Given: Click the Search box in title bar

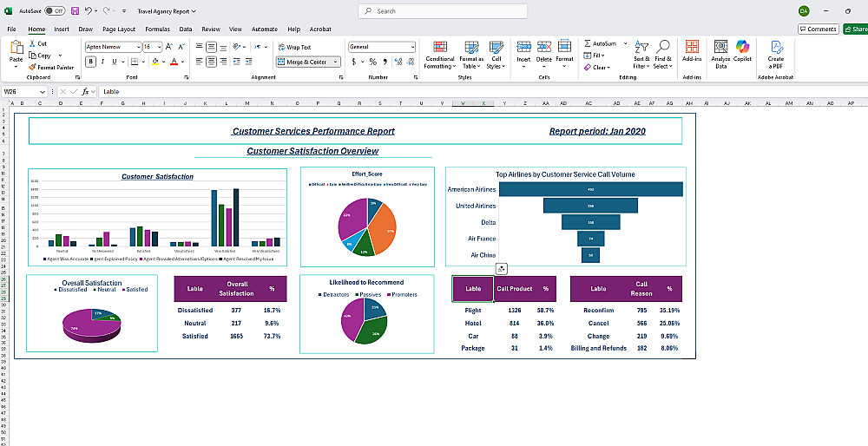Looking at the screenshot, I should point(443,11).
